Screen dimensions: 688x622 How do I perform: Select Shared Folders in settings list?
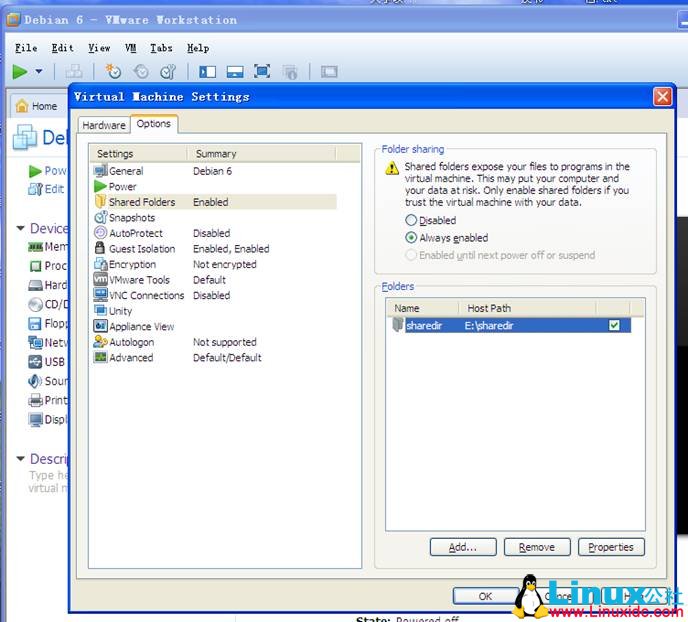pos(215,202)
